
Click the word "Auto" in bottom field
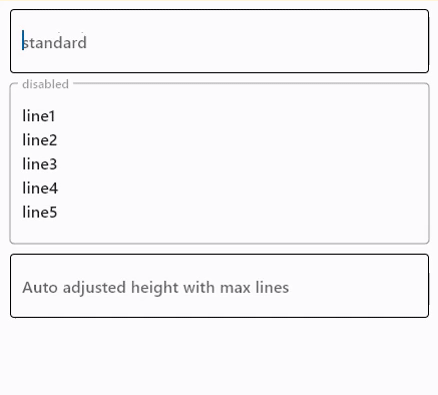pos(40,287)
